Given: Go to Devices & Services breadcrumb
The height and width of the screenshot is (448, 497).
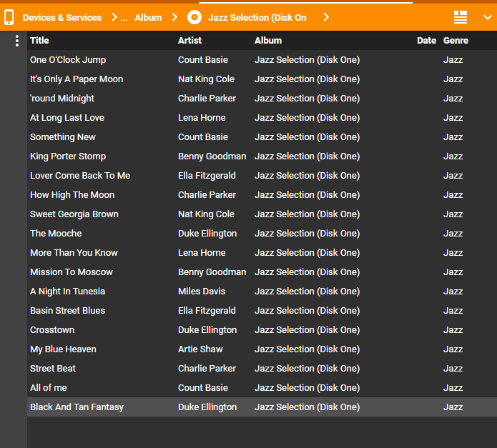Looking at the screenshot, I should pyautogui.click(x=62, y=17).
